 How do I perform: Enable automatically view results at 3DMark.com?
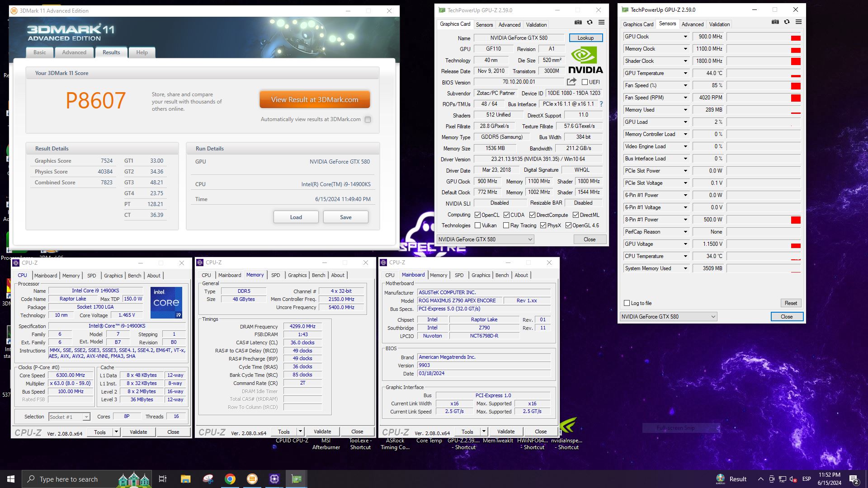click(368, 120)
